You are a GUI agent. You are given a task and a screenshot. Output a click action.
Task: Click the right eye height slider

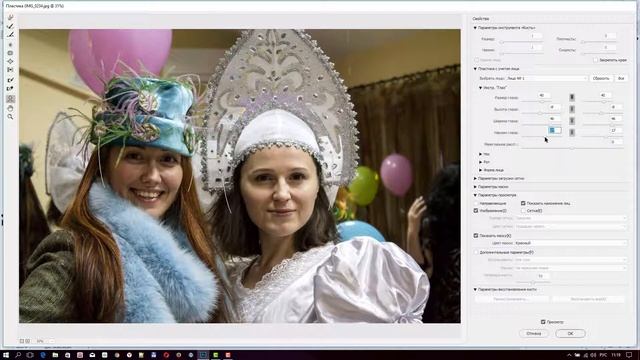point(602,113)
